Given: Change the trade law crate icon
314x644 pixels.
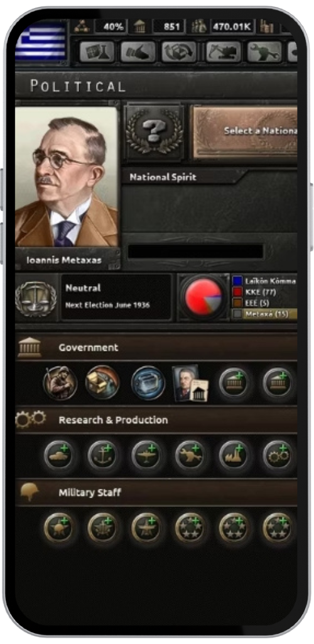Looking at the screenshot, I should click(102, 383).
